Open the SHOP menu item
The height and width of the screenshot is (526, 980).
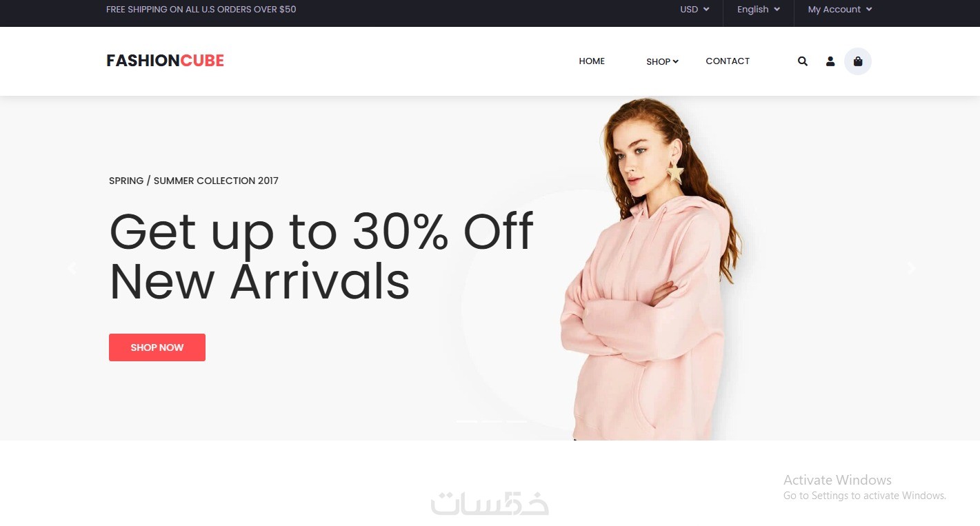tap(662, 61)
